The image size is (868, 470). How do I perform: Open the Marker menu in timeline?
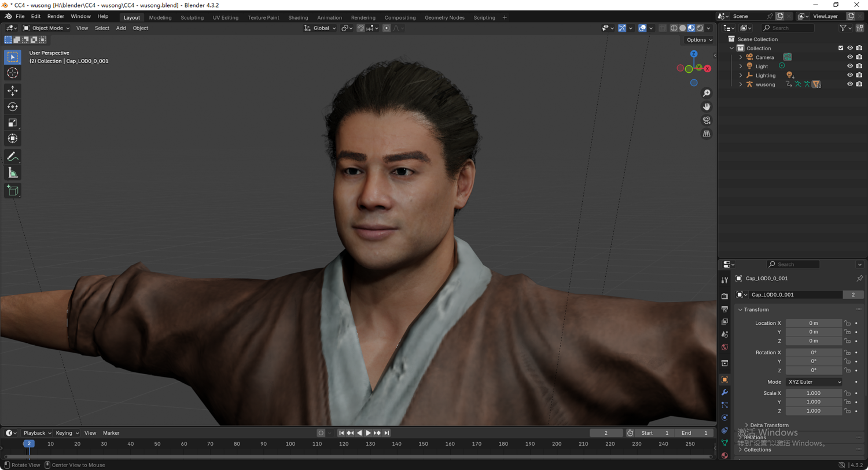click(111, 433)
